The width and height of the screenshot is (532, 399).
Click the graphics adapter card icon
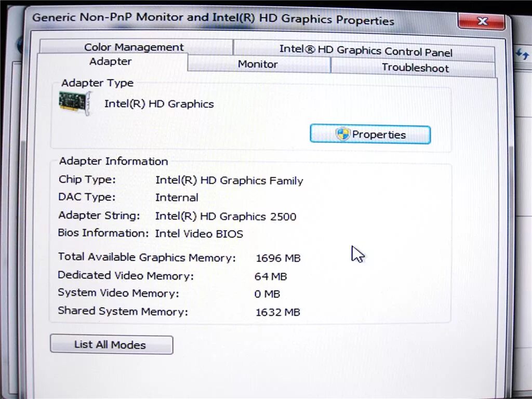click(x=75, y=103)
